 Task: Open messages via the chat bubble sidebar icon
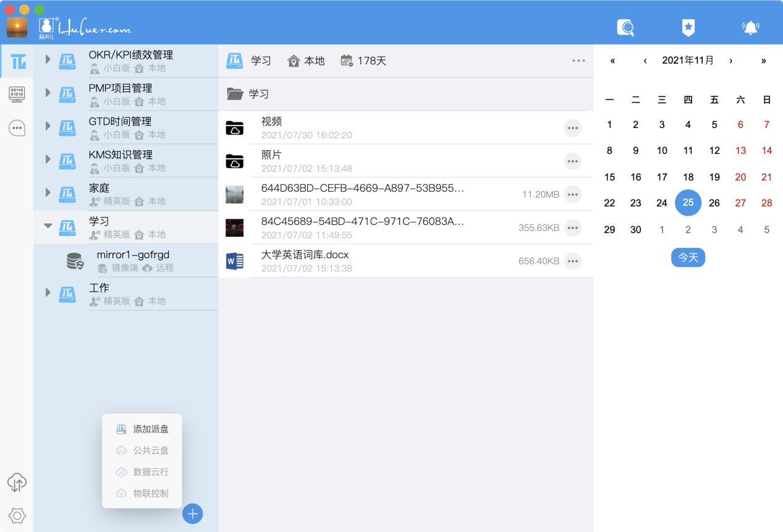(17, 128)
